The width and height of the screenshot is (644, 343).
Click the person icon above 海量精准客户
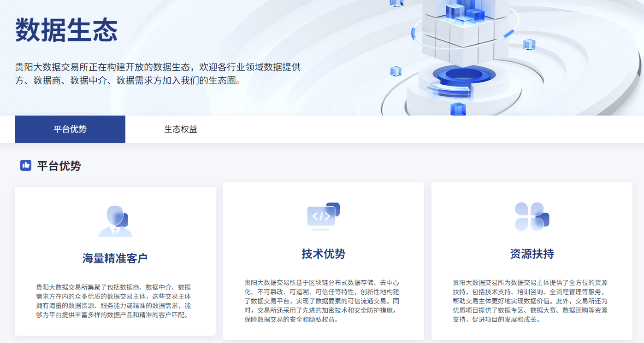[x=115, y=221]
